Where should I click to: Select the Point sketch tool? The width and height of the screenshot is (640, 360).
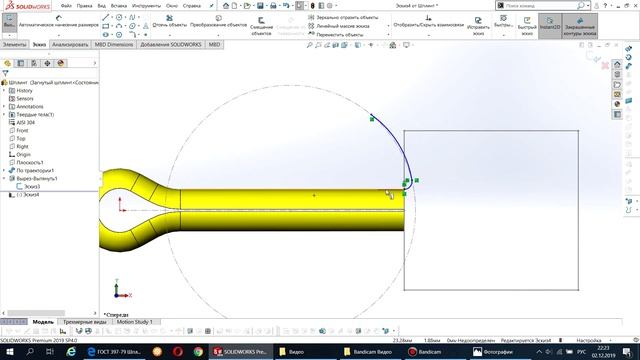pos(145,35)
